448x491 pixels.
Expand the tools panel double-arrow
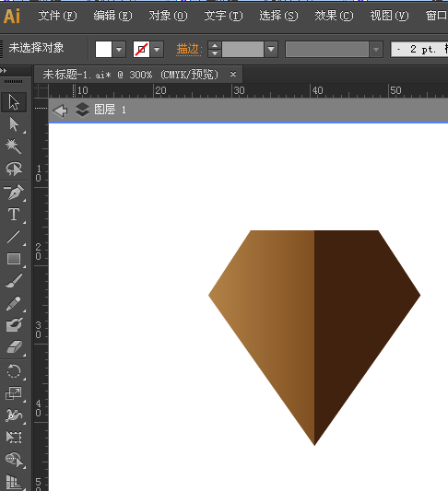pos(4,71)
